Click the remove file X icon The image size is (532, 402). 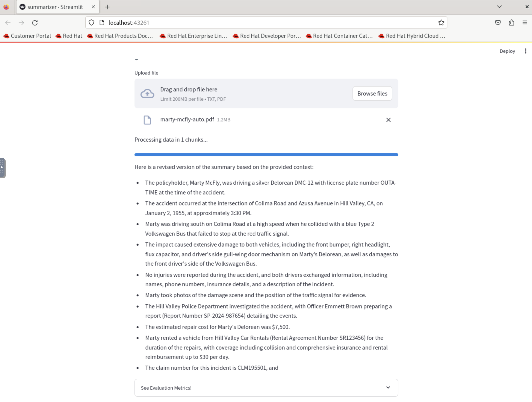(388, 120)
